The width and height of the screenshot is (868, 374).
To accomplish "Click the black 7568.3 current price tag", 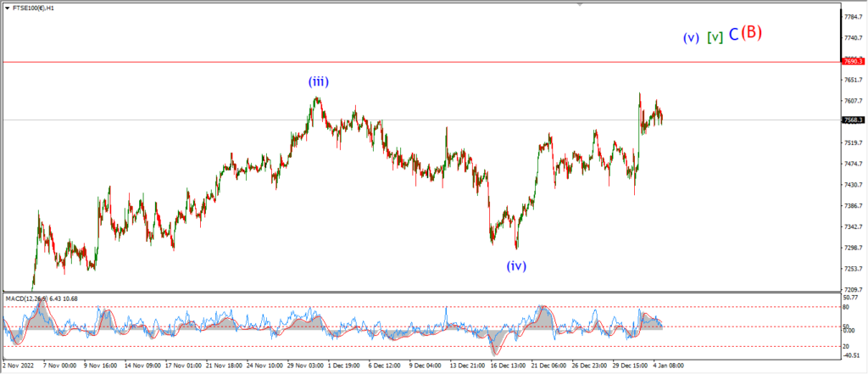I will point(854,120).
